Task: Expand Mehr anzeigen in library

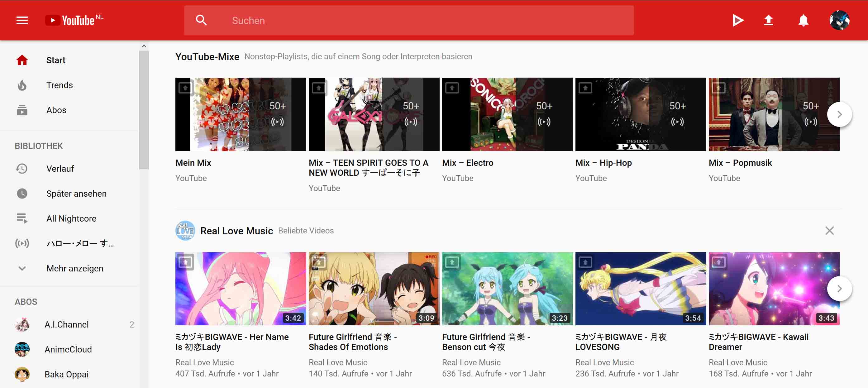Action: point(69,268)
